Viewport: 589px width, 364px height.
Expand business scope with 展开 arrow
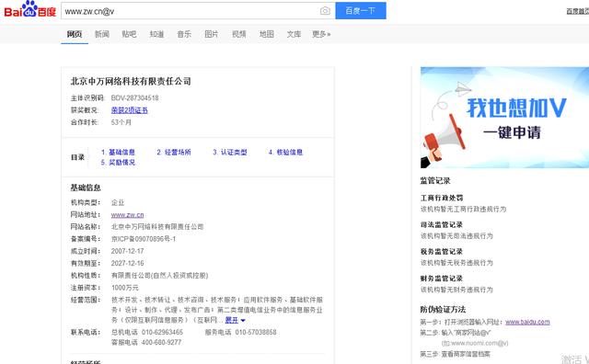236,320
